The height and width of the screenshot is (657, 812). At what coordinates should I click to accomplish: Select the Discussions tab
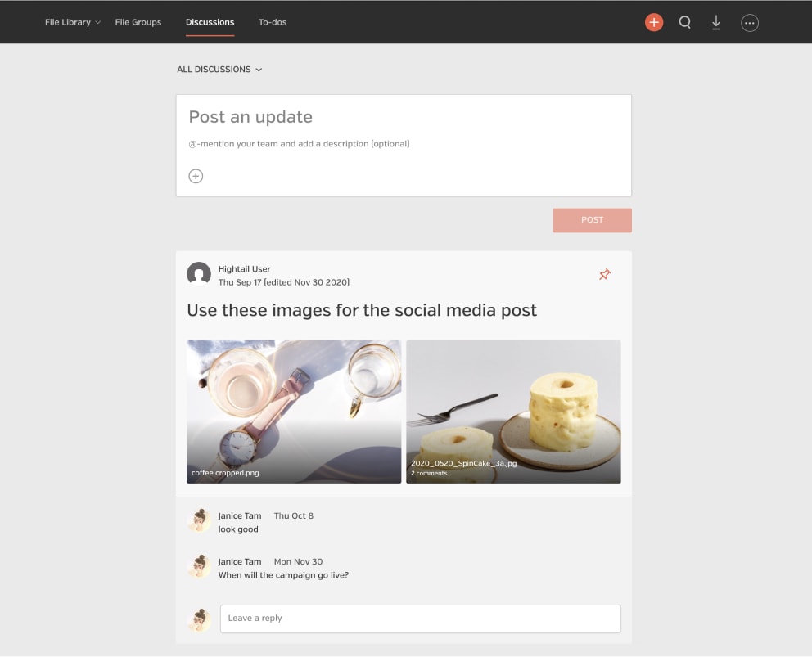pos(210,22)
